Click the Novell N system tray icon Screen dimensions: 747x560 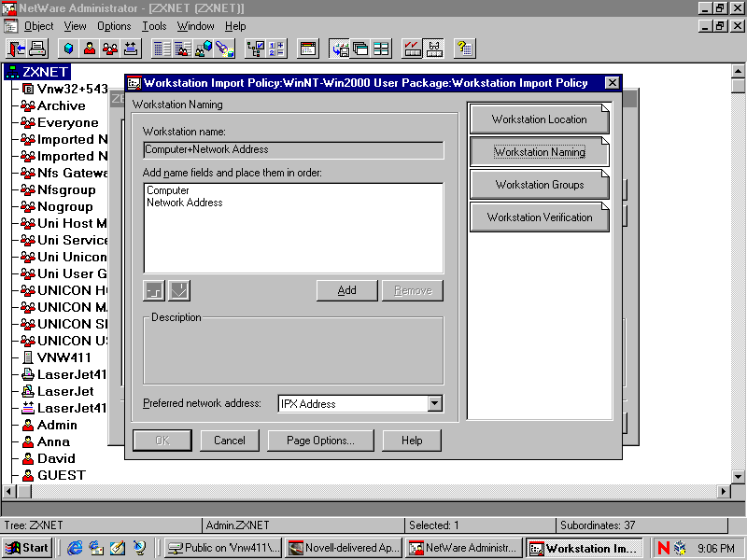664,548
